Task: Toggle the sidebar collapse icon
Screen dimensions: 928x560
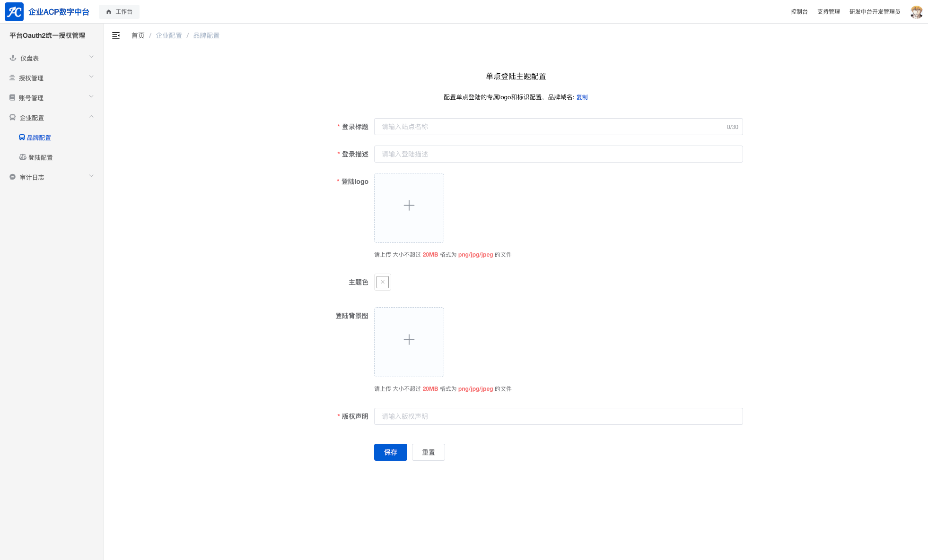Action: 116,35
